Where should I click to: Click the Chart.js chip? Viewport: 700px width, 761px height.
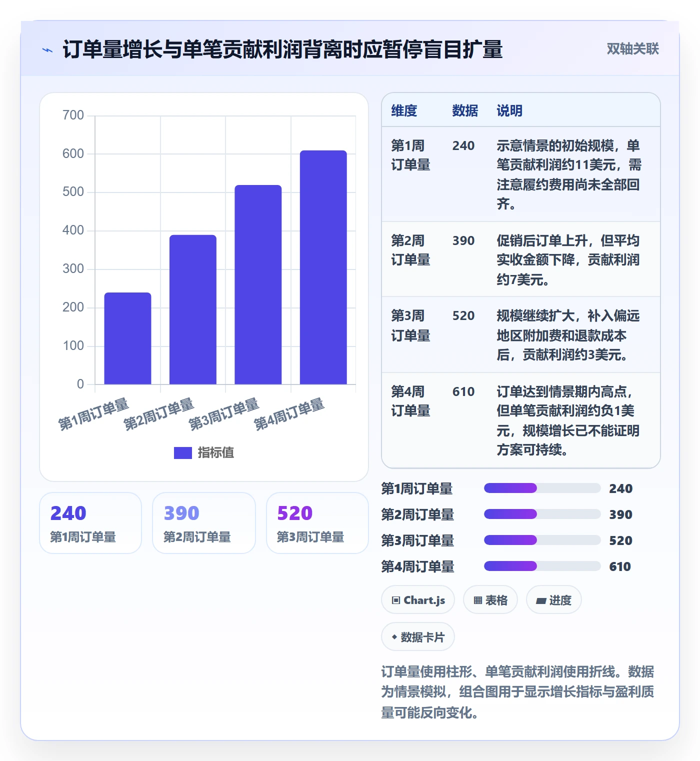[x=418, y=600]
